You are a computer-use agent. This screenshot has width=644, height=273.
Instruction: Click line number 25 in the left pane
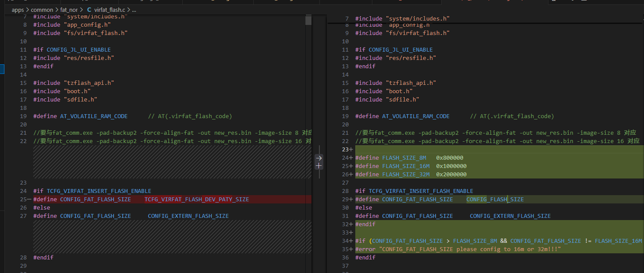tap(23, 199)
